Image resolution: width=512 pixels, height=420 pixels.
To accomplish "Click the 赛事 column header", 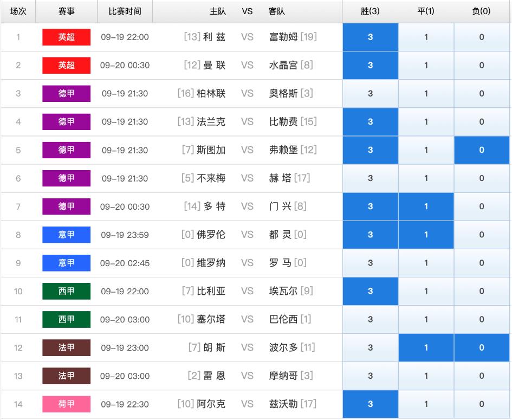I will pyautogui.click(x=66, y=11).
